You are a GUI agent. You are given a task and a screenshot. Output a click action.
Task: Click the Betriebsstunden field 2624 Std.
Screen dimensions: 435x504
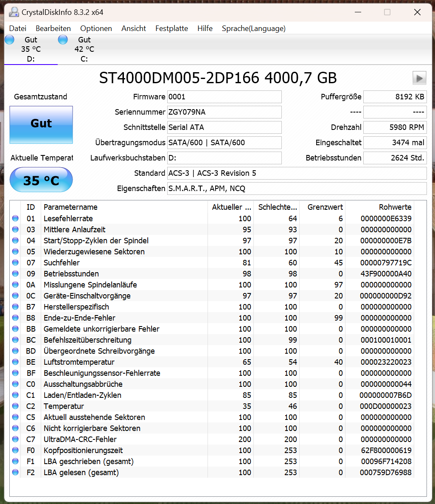395,158
